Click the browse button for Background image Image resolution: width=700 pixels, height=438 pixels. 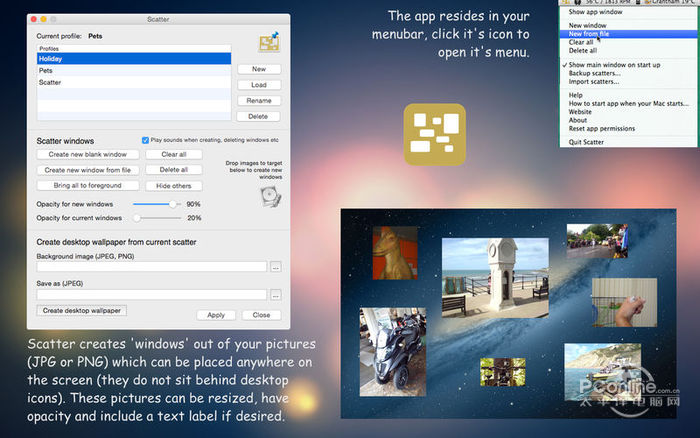click(275, 267)
